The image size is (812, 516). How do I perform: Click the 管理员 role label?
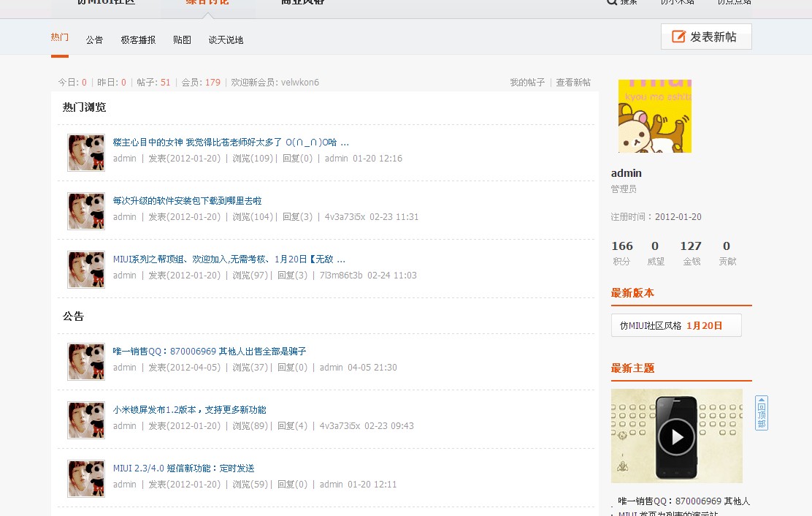[x=624, y=189]
